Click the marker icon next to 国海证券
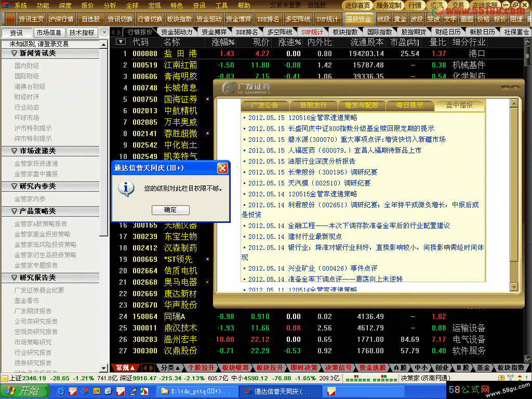The image size is (532, 399). (208, 99)
